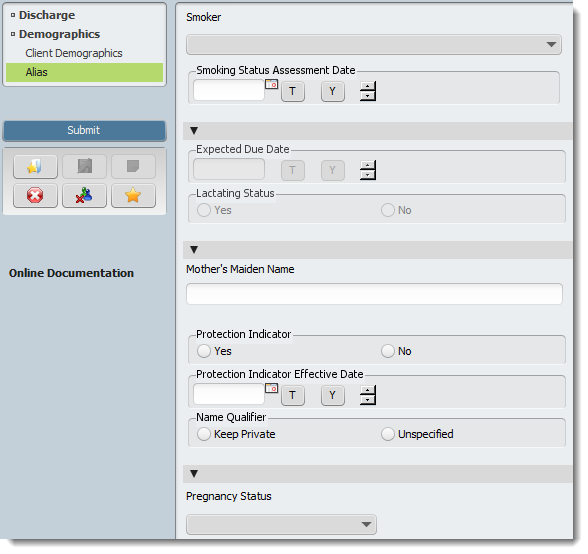
Task: Open calendar for Protection Indicator Effective Date
Action: [271, 388]
